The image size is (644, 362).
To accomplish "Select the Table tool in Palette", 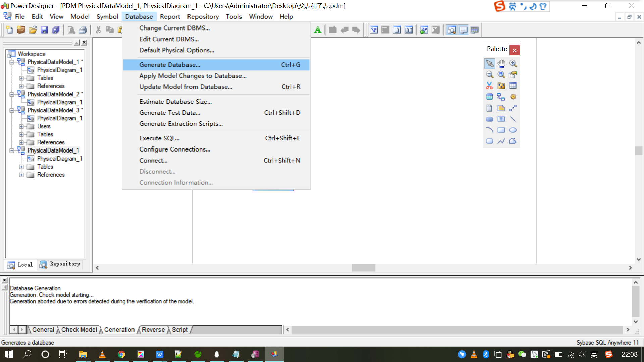I will click(513, 86).
